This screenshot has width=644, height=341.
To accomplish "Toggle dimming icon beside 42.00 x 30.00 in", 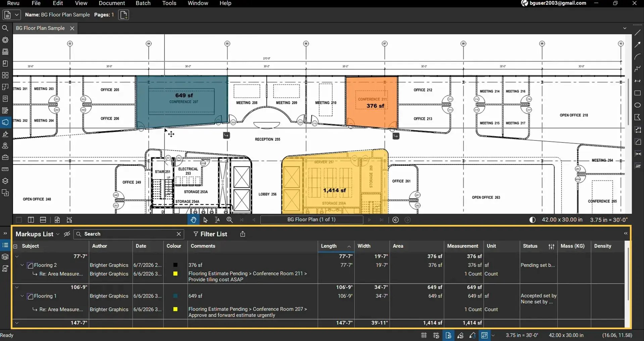I will (532, 220).
